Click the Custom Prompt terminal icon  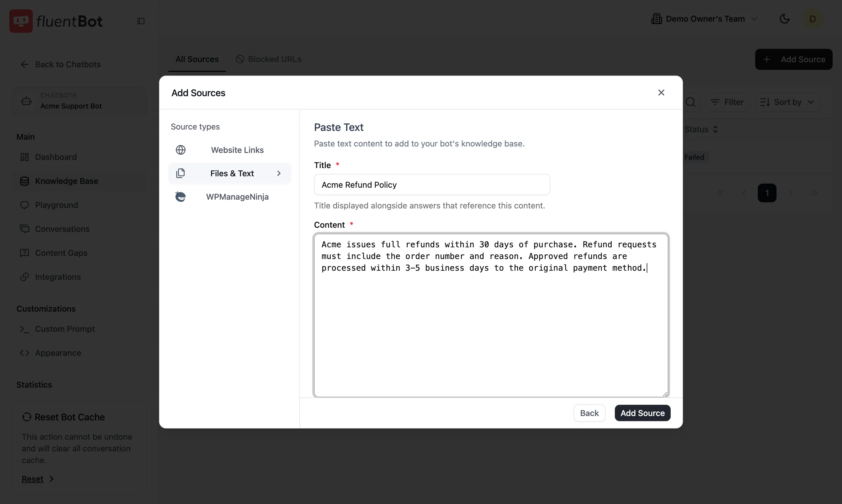point(25,329)
